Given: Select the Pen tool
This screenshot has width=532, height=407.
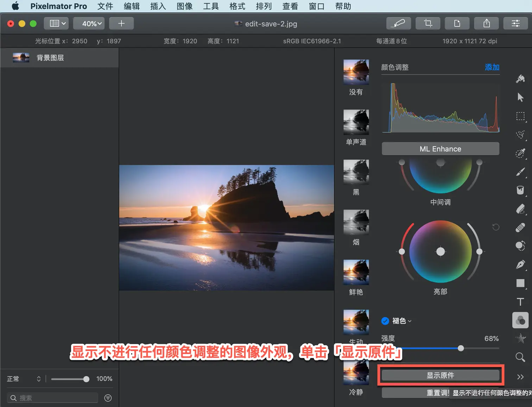Looking at the screenshot, I should (x=520, y=265).
